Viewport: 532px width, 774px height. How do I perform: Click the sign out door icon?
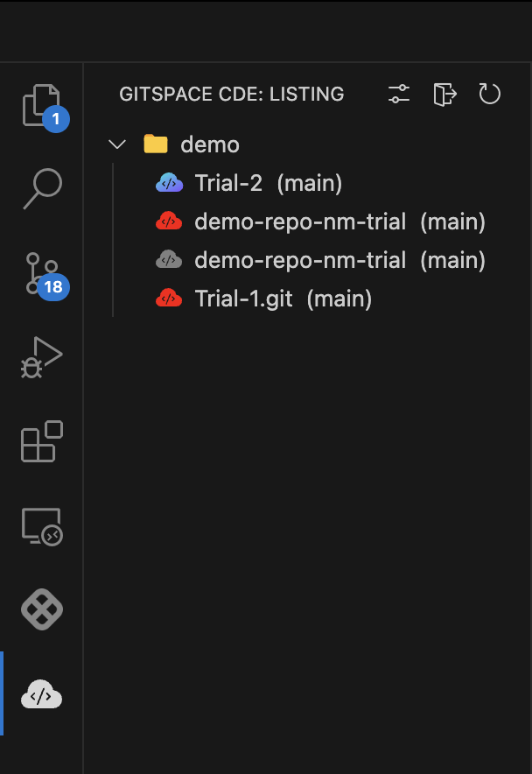pos(444,95)
